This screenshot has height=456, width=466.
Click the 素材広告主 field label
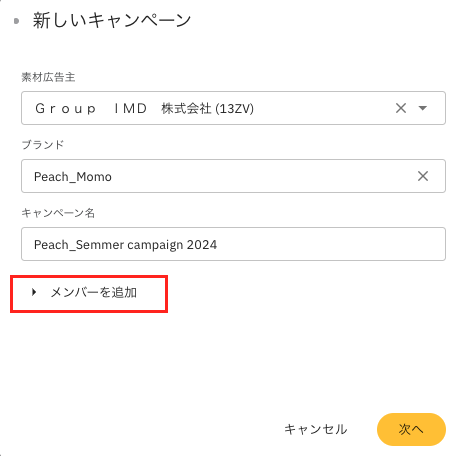[48, 77]
